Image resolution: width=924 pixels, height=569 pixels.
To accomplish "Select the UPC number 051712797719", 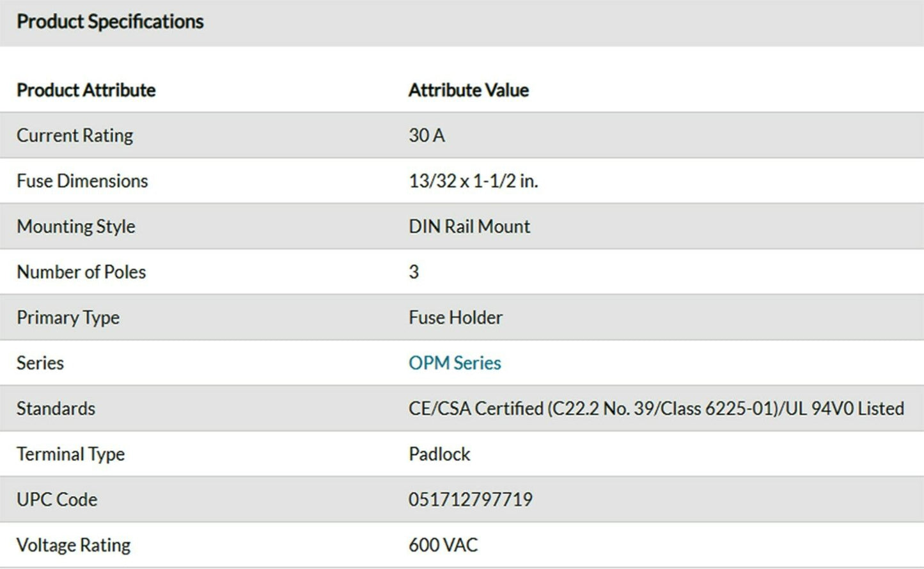I will pos(470,499).
